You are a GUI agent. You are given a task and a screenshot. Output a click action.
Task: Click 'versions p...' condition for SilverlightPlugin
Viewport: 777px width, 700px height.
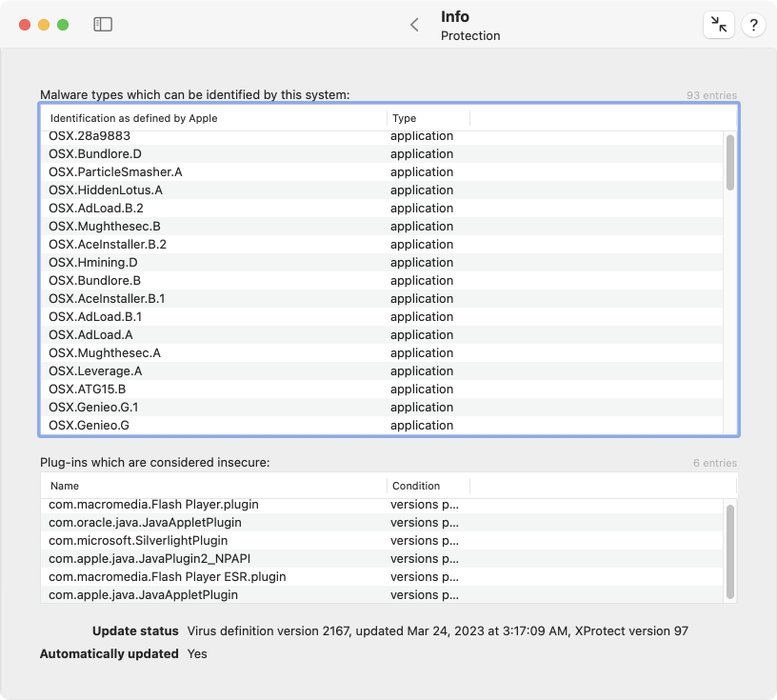tap(424, 541)
